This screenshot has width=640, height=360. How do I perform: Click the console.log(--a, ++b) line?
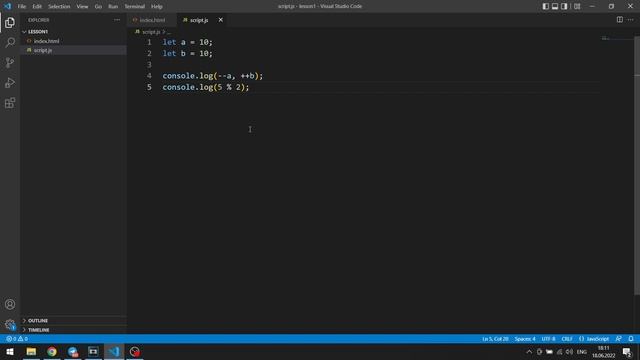(213, 76)
